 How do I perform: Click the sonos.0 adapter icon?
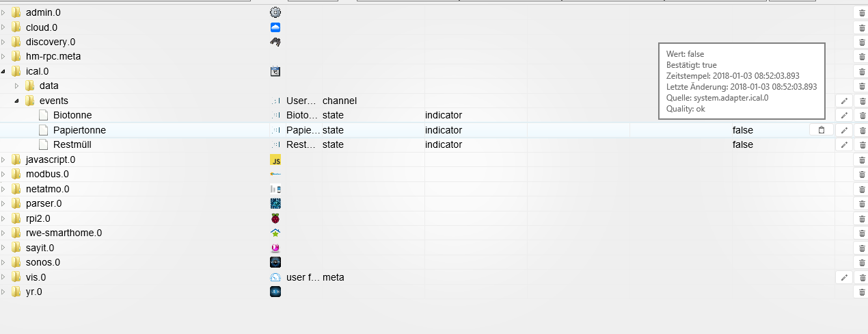click(x=275, y=262)
